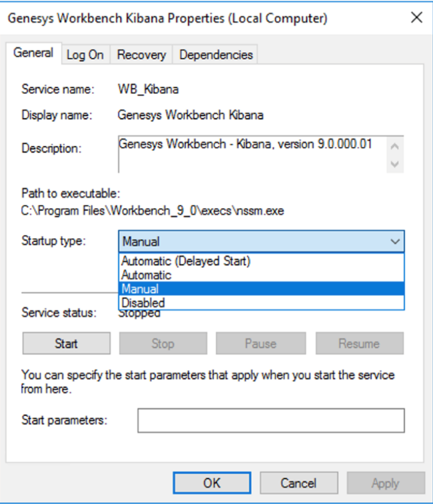The height and width of the screenshot is (504, 433).
Task: Focus the Start parameters text field
Action: coord(270,421)
